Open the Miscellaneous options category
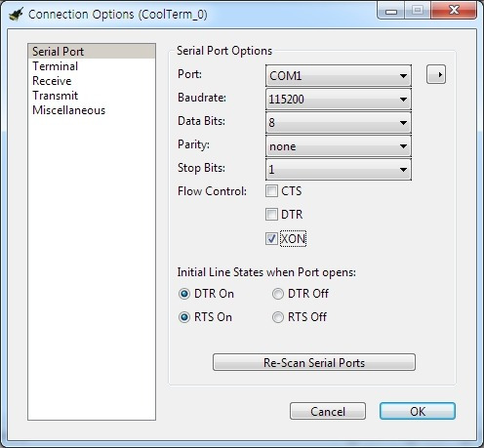 (69, 110)
